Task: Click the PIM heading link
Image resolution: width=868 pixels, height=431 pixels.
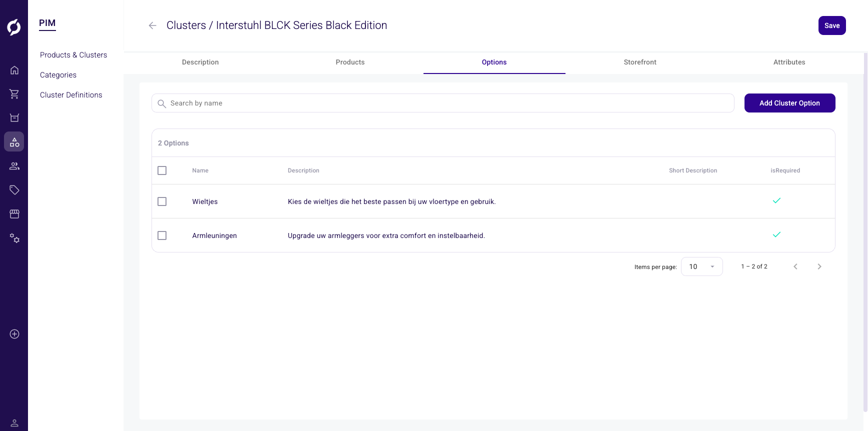Action: coord(47,23)
